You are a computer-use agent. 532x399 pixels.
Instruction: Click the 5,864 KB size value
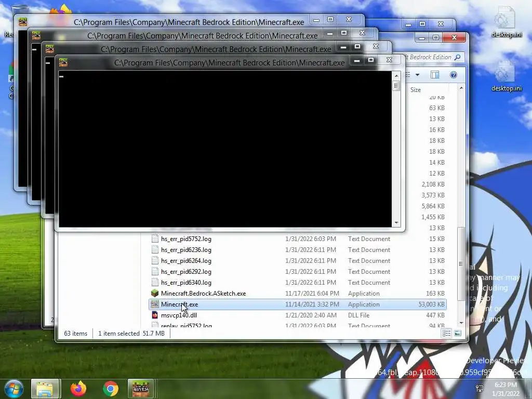433,206
